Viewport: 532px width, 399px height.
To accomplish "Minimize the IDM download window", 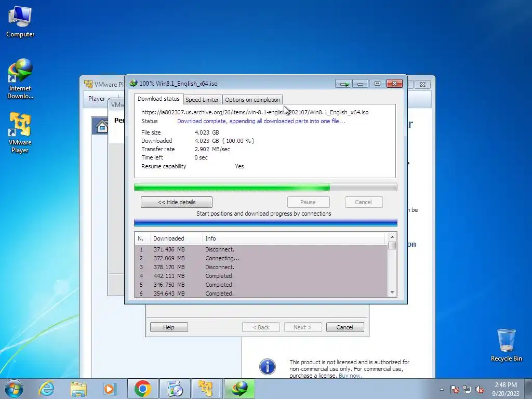I will 360,84.
